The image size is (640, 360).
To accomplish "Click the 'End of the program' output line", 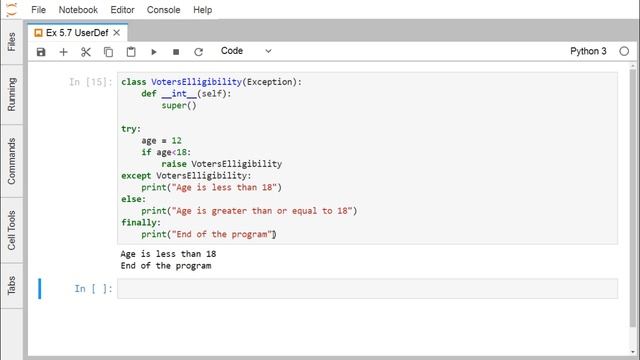I will [x=166, y=266].
